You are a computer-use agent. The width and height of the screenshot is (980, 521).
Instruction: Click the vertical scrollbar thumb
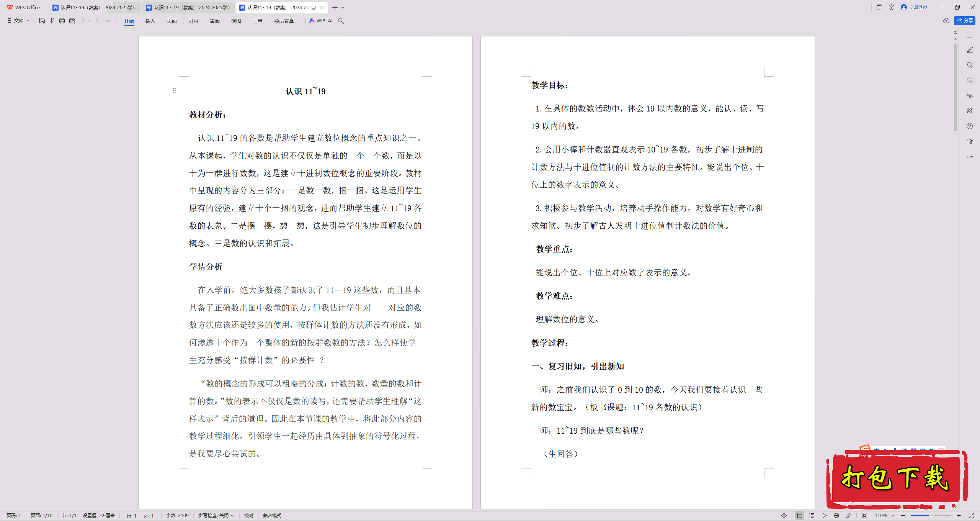(x=955, y=87)
